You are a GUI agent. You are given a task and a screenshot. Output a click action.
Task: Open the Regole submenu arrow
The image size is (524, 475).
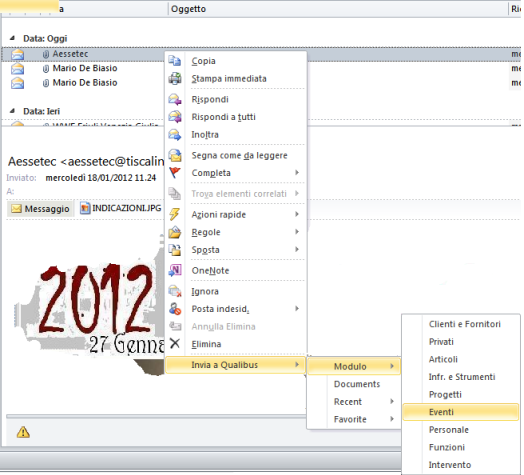[x=297, y=232]
